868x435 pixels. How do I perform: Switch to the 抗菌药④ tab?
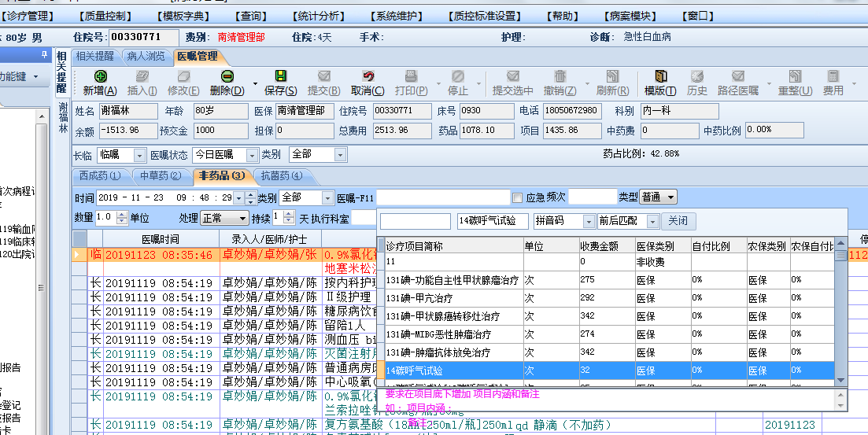[282, 176]
